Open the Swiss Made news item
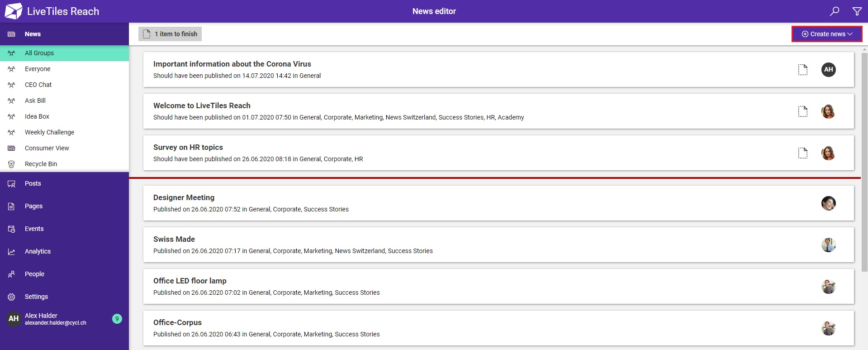The height and width of the screenshot is (350, 868). pyautogui.click(x=498, y=245)
